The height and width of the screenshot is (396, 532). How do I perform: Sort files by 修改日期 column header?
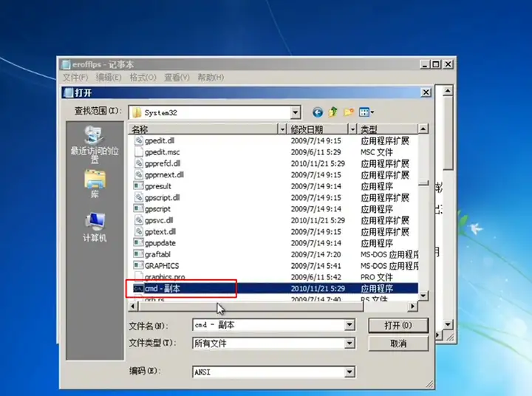pyautogui.click(x=318, y=129)
